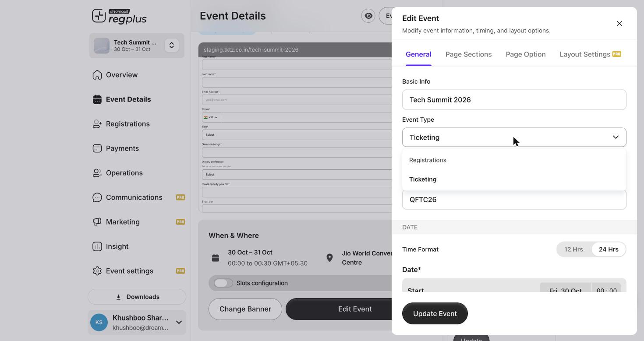This screenshot has height=341, width=644.
Task: Expand the Khushboo account menu chevron
Action: 179,323
